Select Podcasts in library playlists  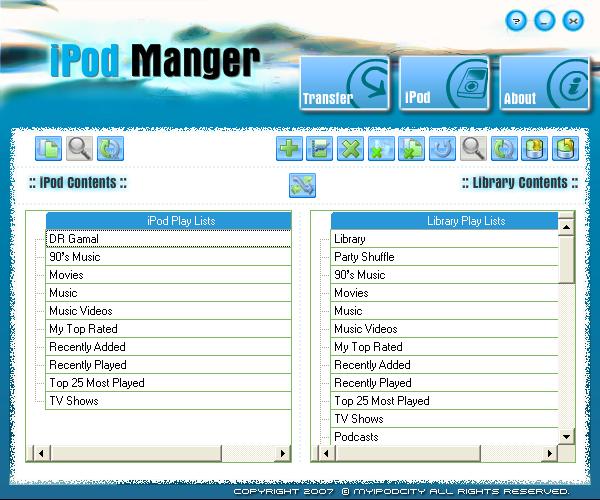445,436
